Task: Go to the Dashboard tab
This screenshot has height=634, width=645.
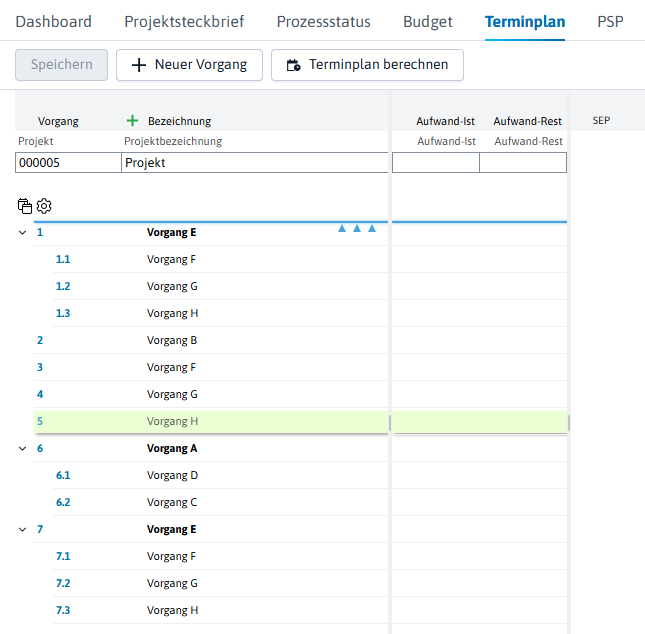Action: [x=53, y=21]
